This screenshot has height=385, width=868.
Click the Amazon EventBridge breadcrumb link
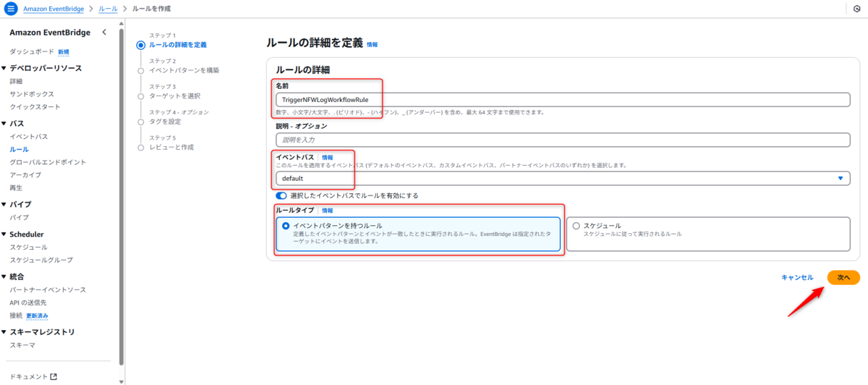(54, 9)
